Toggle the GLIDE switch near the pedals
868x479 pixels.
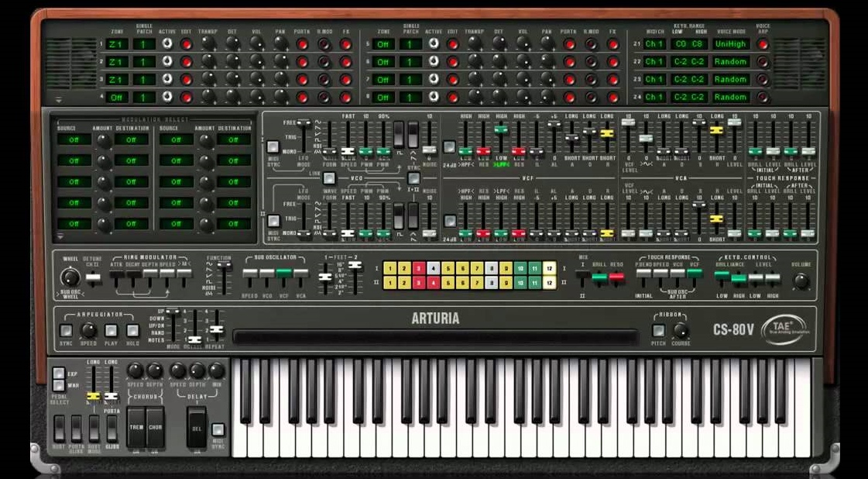(x=112, y=429)
